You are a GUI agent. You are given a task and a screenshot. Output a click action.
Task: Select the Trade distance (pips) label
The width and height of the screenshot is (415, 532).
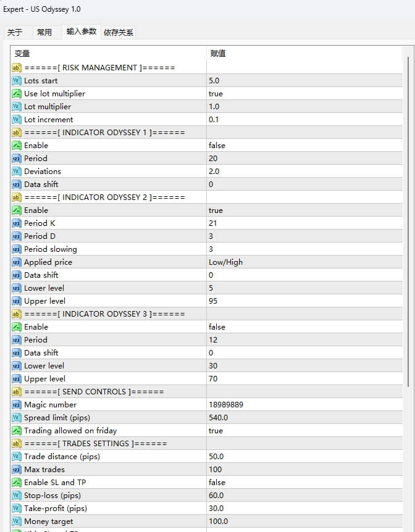62,456
